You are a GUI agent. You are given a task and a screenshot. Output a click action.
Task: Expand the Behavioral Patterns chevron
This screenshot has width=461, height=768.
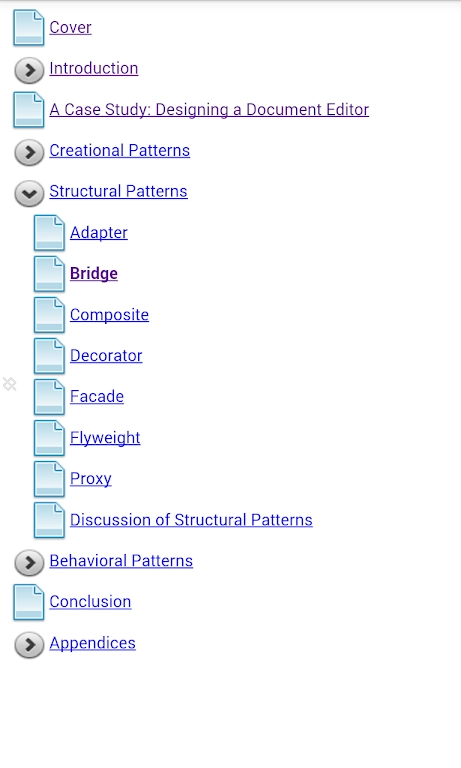(29, 563)
